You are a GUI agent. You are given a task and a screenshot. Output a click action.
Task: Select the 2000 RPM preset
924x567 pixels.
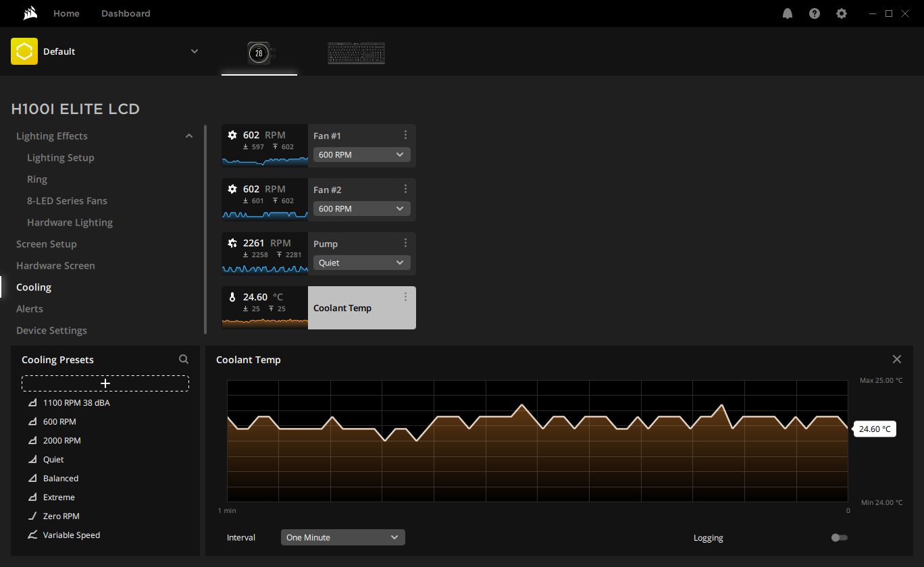pos(62,440)
